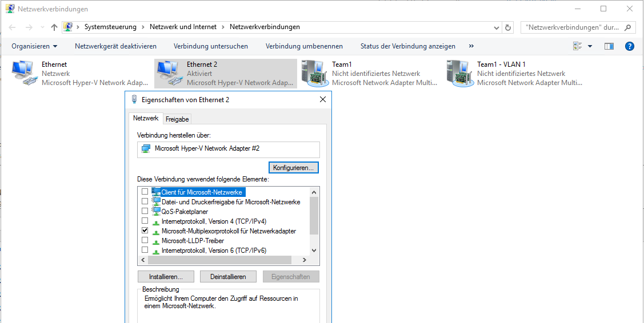The width and height of the screenshot is (644, 323).
Task: Open the Organisieren dropdown menu
Action: (x=34, y=46)
